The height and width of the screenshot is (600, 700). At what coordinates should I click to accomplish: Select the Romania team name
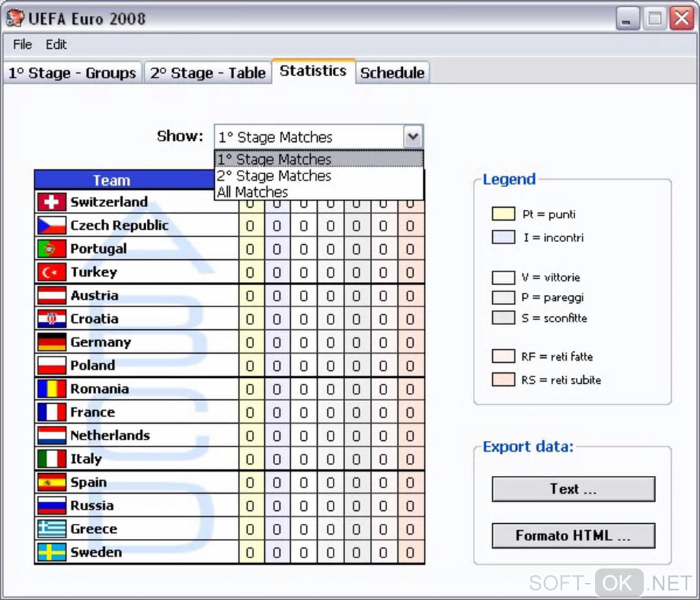point(100,389)
